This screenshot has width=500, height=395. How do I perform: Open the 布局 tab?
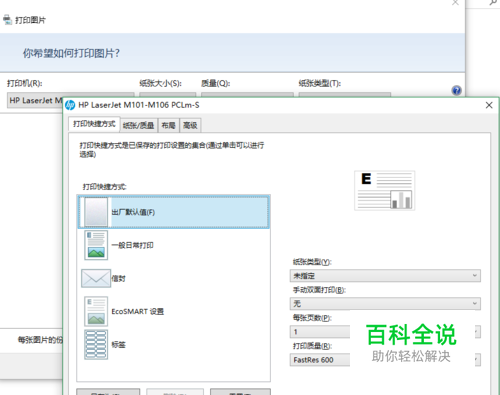[x=169, y=125]
